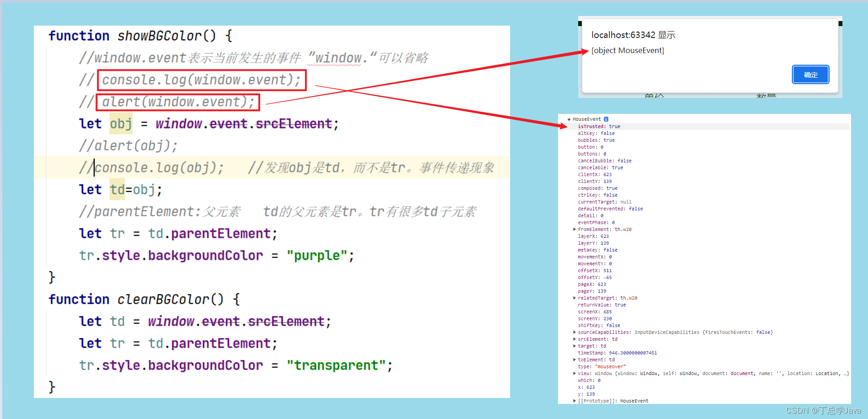
Task: Collapse the MouseEvent object tree
Action: coord(569,119)
